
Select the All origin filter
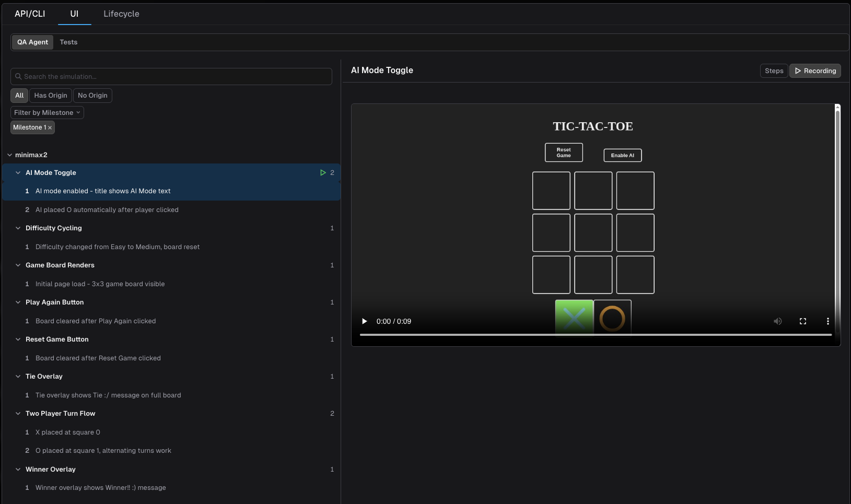pyautogui.click(x=19, y=96)
